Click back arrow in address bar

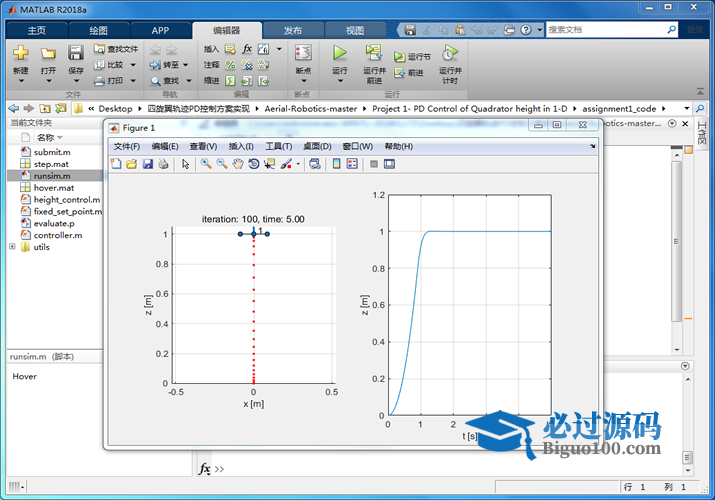click(14, 108)
